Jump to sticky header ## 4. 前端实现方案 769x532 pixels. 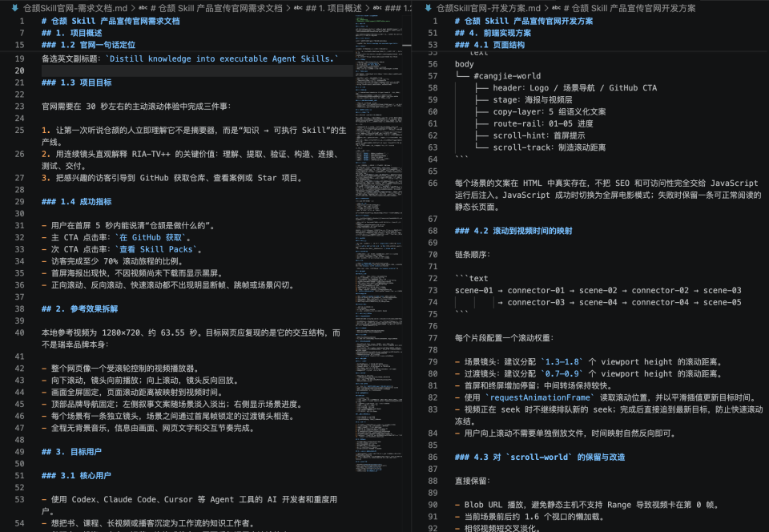click(x=493, y=33)
